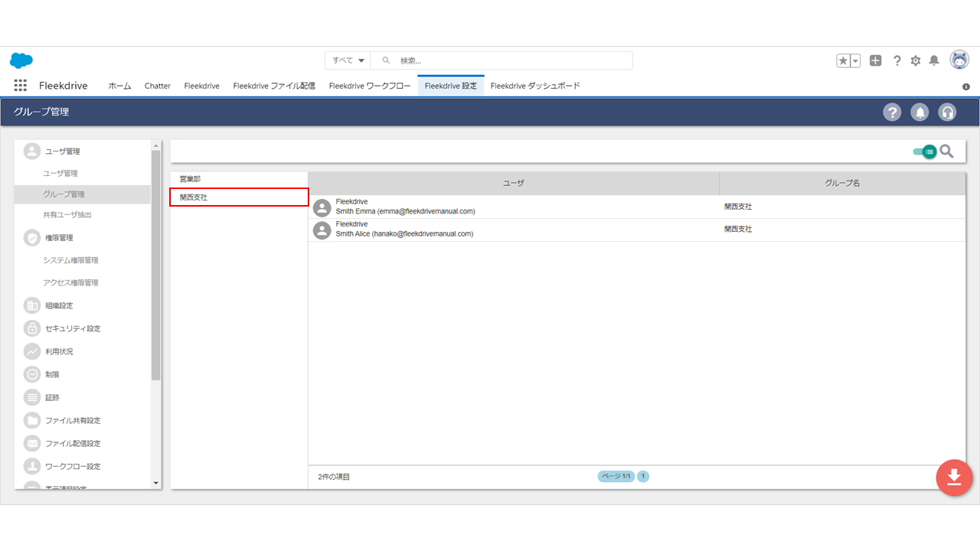Open the ユーザ管理 sub-item

point(60,173)
